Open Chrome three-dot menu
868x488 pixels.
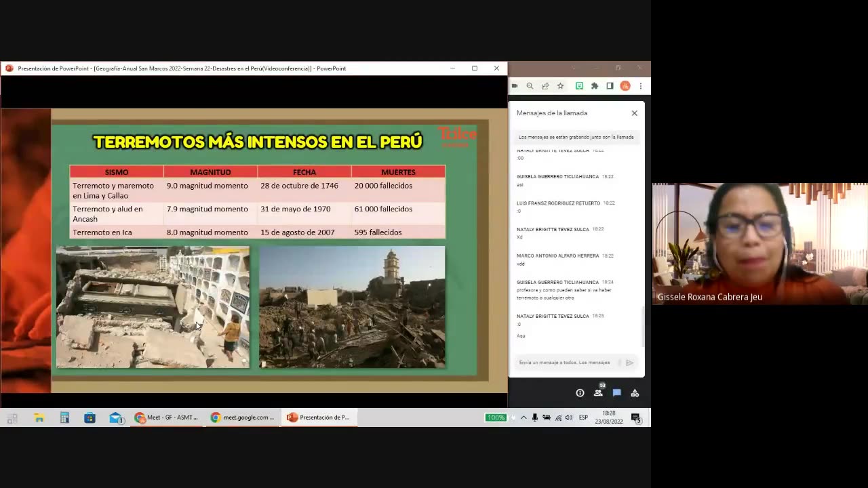coord(640,86)
